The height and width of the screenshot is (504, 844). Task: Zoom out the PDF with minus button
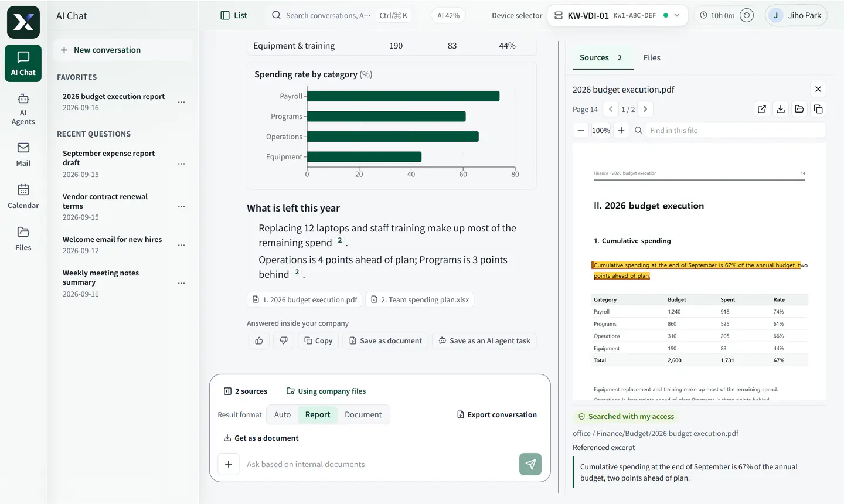(x=581, y=130)
